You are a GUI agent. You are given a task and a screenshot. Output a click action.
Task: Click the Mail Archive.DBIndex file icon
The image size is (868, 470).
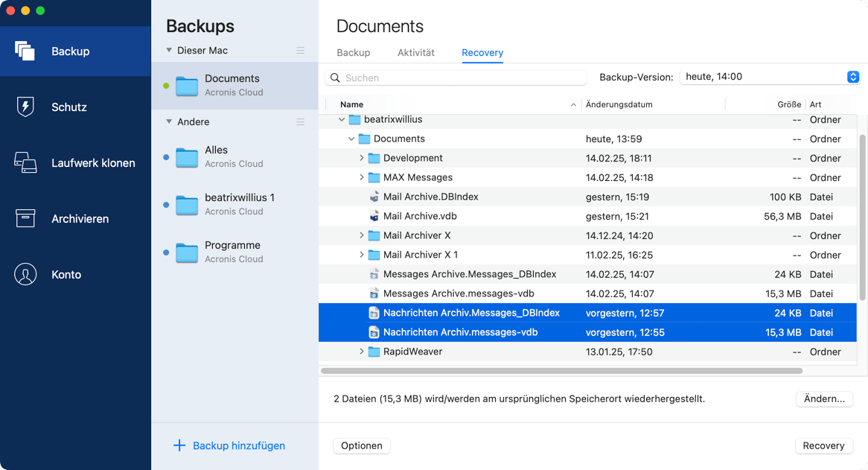pos(374,197)
